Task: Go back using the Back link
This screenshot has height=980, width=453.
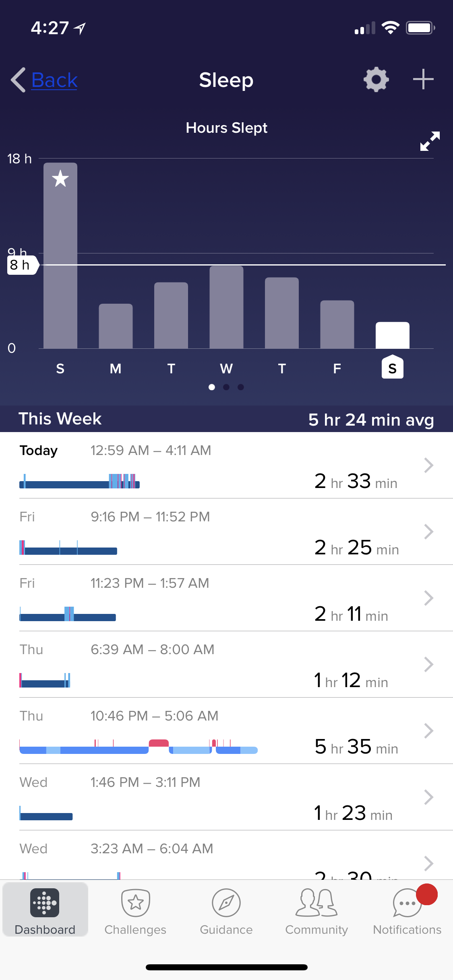Action: [x=54, y=80]
